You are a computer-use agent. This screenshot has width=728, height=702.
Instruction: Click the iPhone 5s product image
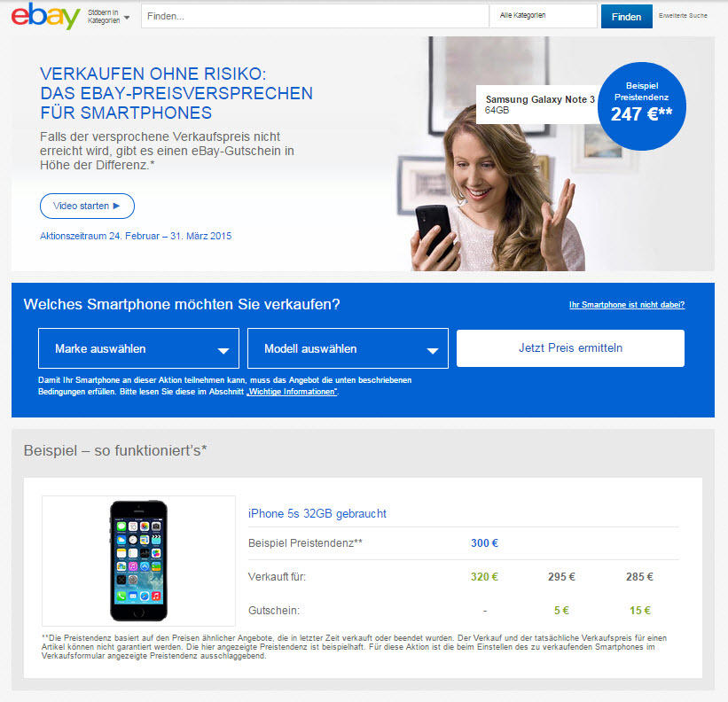pyautogui.click(x=139, y=561)
